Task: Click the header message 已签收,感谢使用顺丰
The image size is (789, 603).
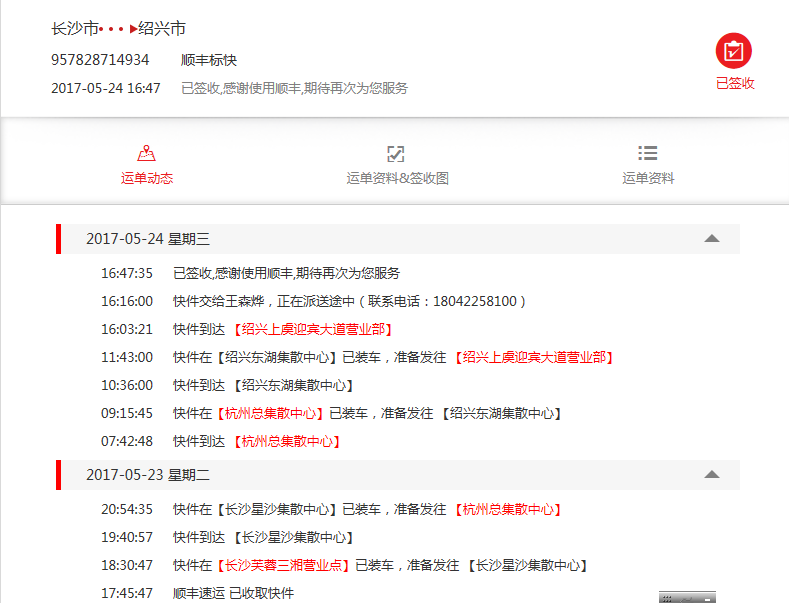Action: pyautogui.click(x=294, y=88)
